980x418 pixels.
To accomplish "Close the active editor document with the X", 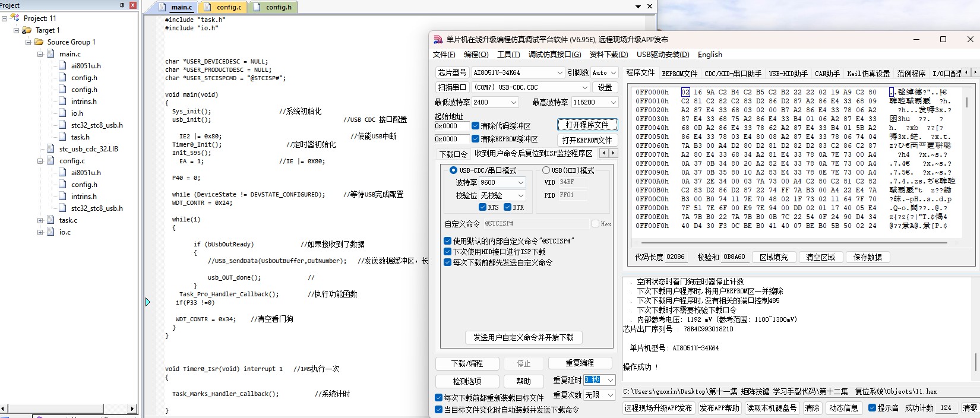I will pos(650,6).
